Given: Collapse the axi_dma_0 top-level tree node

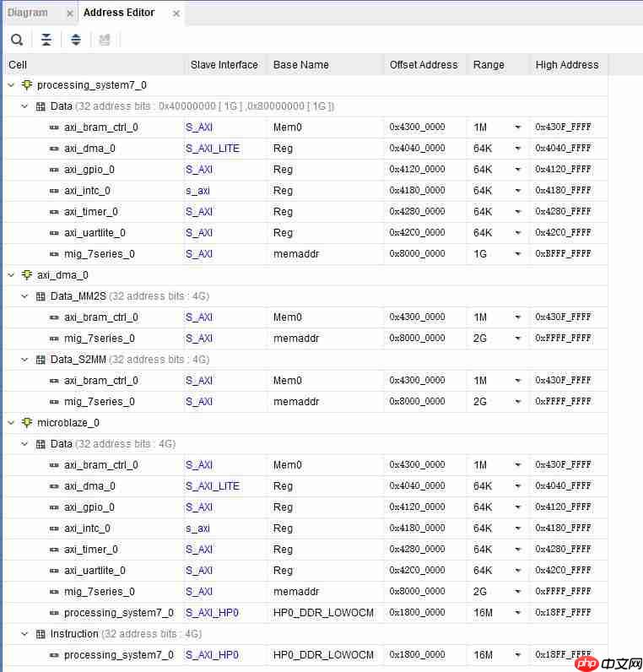Looking at the screenshot, I should coord(11,275).
